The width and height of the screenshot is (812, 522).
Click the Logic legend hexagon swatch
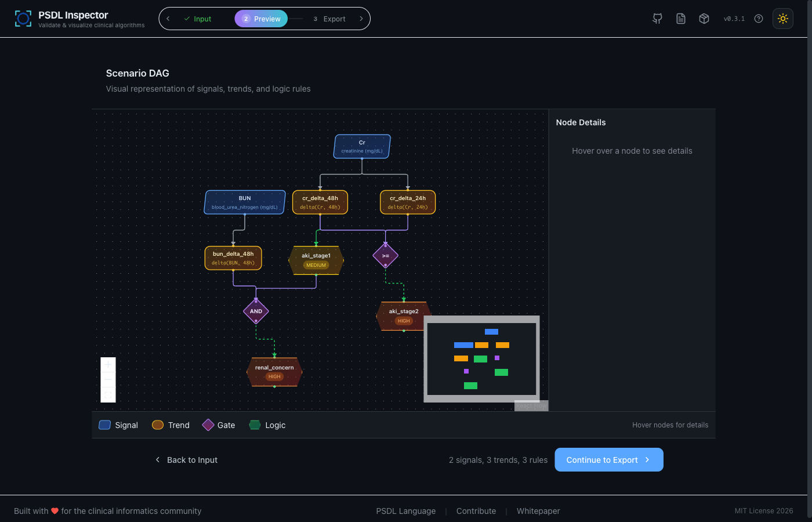tap(255, 425)
